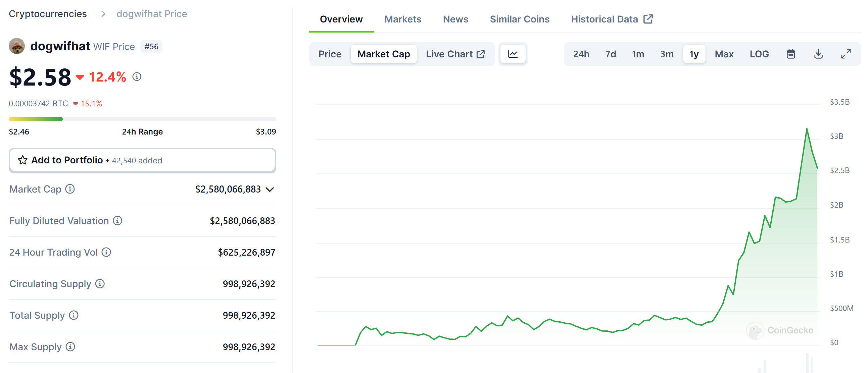The image size is (868, 373).
Task: Download chart data icon
Action: [x=818, y=54]
